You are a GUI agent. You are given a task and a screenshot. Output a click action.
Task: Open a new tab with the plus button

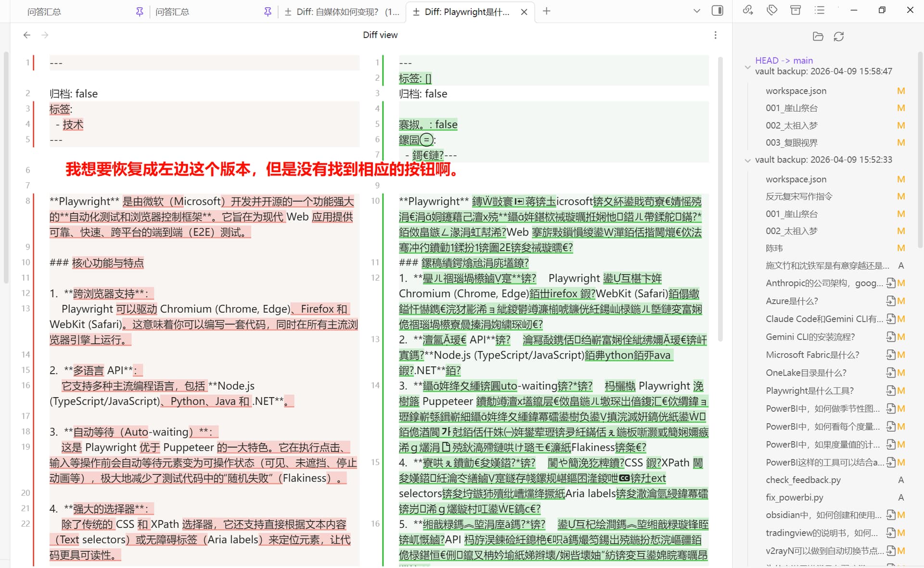546,11
